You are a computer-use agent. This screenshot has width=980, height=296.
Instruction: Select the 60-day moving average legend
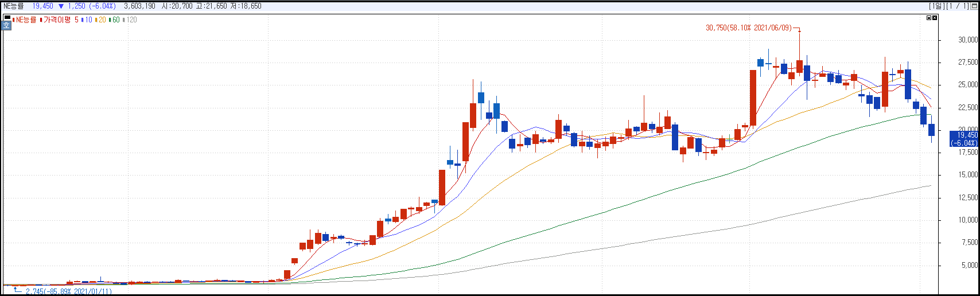point(115,20)
